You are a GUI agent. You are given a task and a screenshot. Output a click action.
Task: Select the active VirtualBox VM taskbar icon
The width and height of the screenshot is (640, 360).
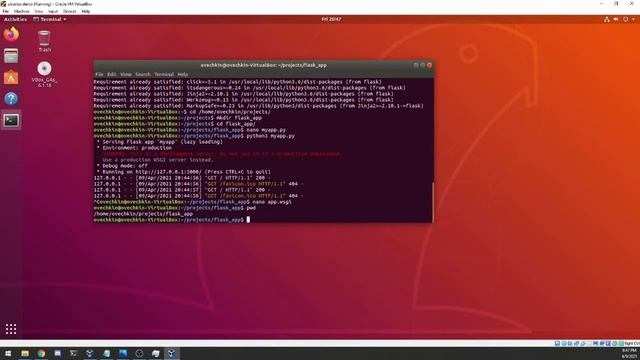[171, 353]
